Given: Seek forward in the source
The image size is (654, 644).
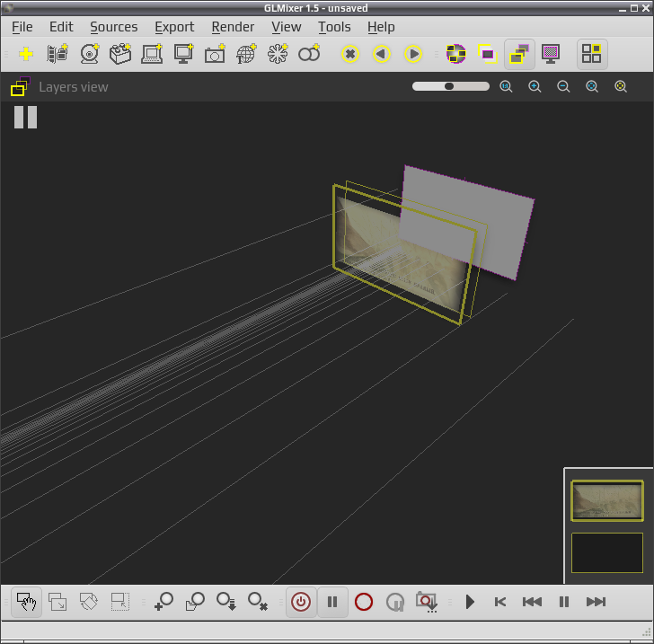Looking at the screenshot, I should pyautogui.click(x=596, y=602).
